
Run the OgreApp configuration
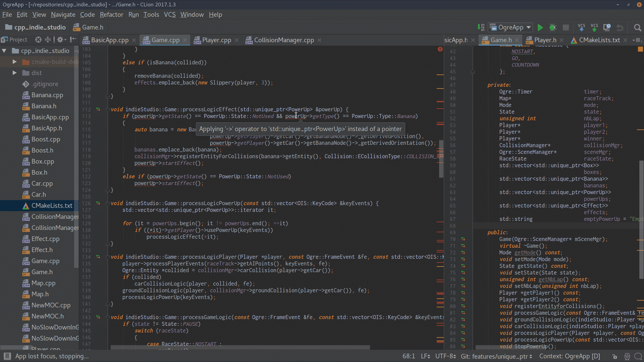540,27
